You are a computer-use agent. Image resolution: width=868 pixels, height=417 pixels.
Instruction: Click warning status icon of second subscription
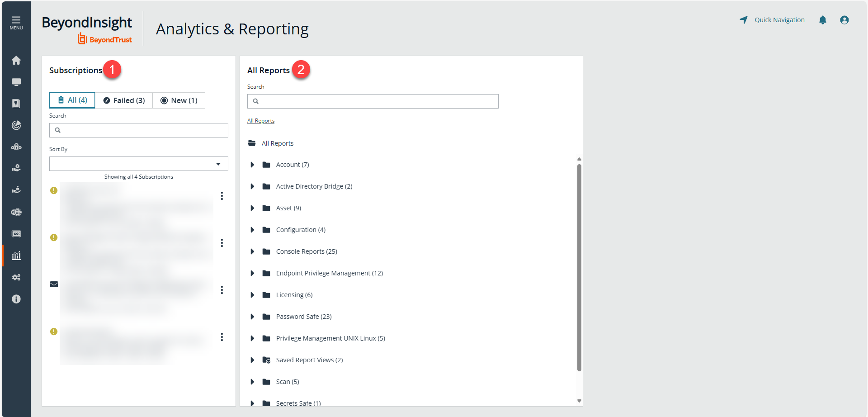(54, 237)
